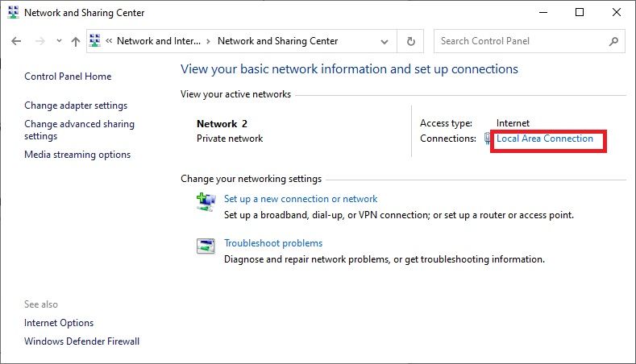
Task: Open Change advanced sharing settings
Action: [x=80, y=130]
